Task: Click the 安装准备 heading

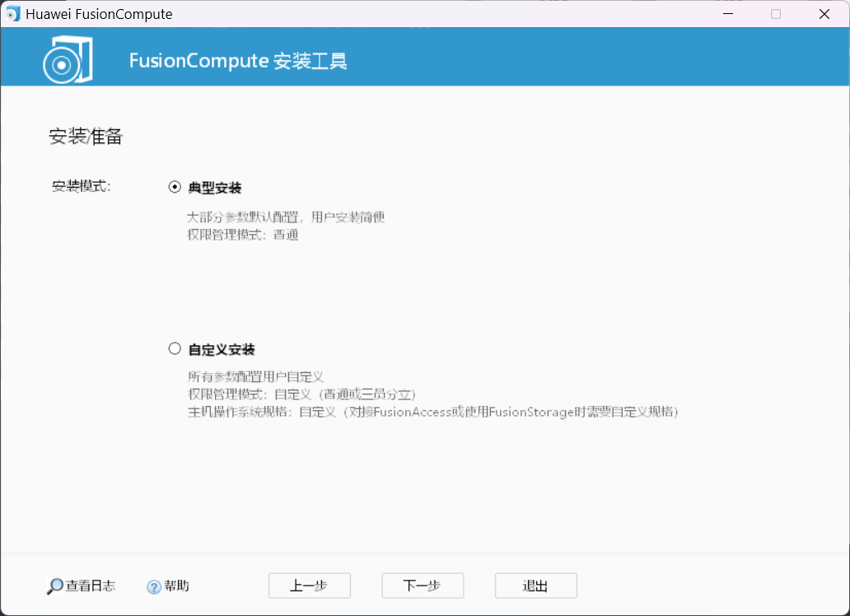Action: (x=86, y=136)
